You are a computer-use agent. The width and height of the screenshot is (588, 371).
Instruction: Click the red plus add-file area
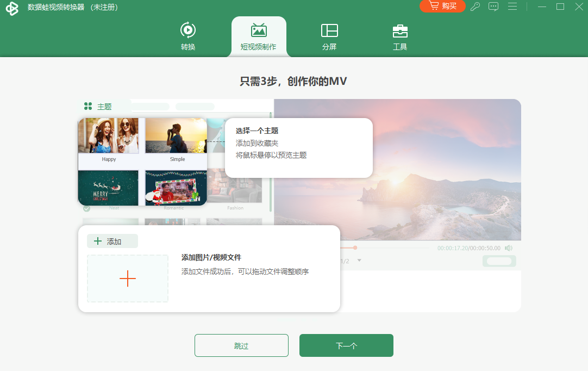coord(128,279)
